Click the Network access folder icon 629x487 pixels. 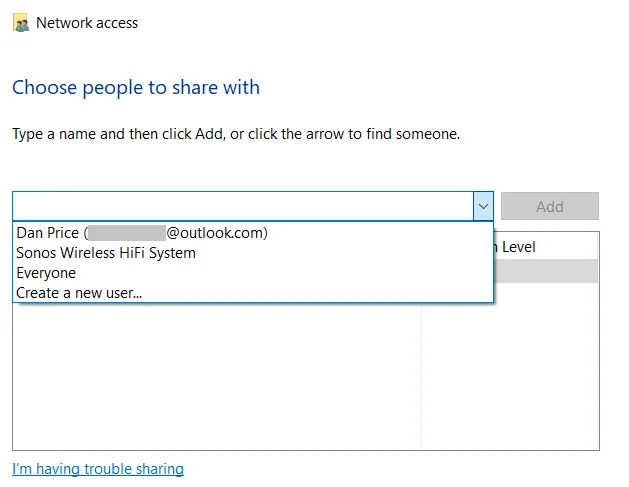click(x=21, y=23)
